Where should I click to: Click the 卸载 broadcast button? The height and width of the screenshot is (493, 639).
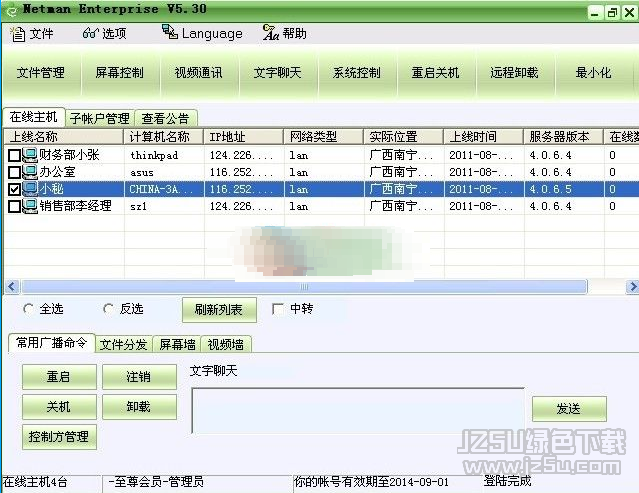pos(139,407)
